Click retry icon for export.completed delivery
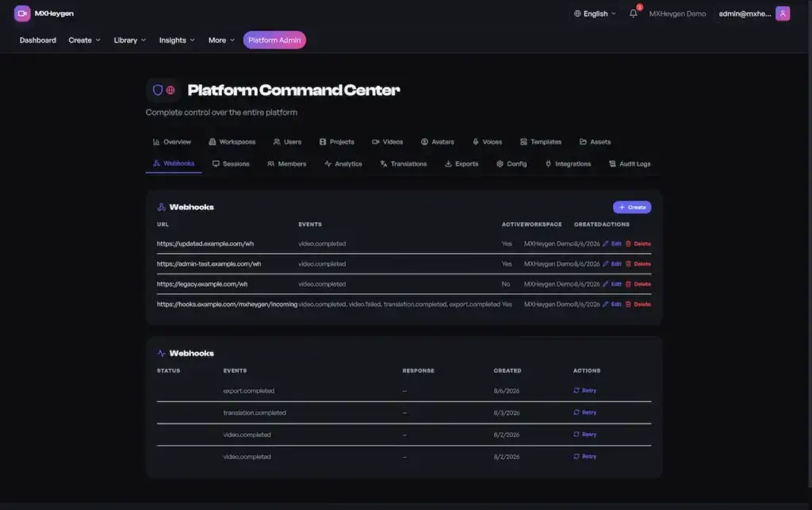812x510 pixels. pyautogui.click(x=576, y=390)
